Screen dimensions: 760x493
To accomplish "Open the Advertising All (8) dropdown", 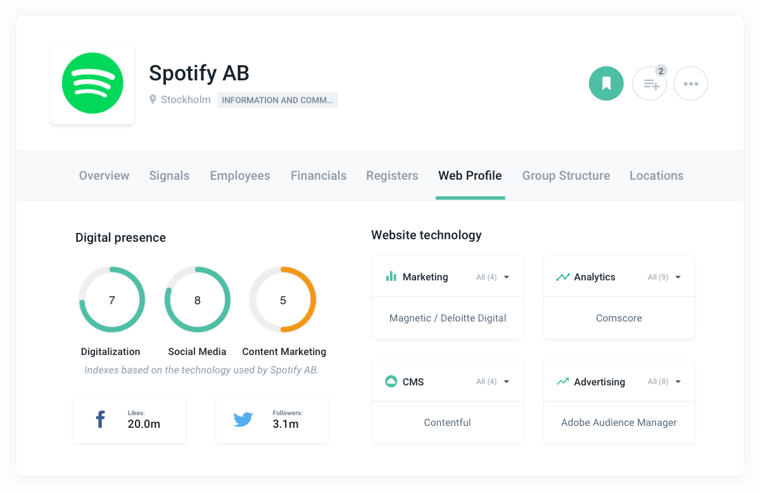I will point(665,382).
